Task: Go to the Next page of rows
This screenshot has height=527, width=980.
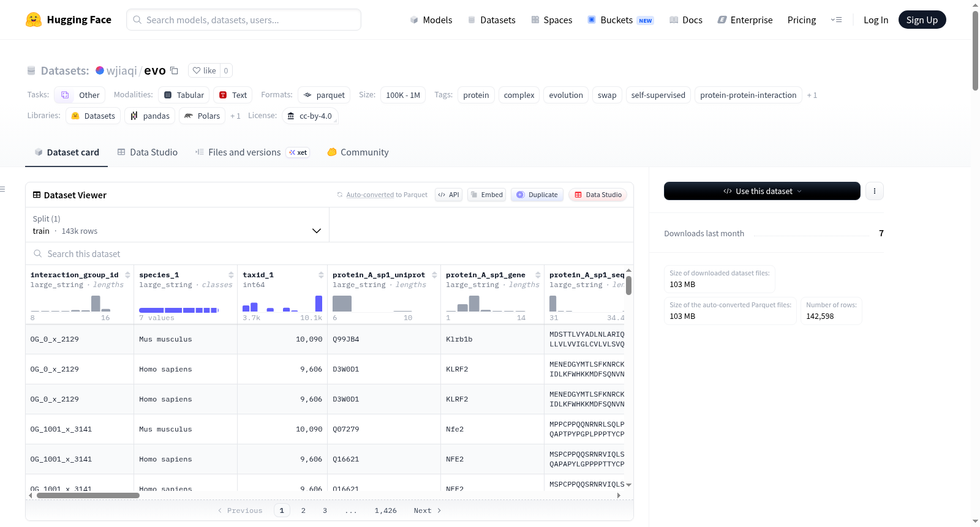Action: pyautogui.click(x=428, y=510)
